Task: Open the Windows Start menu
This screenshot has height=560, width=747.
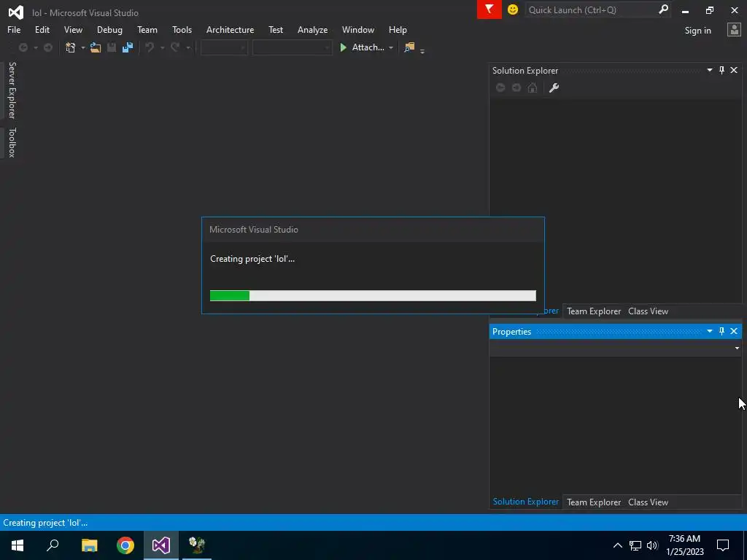Action: 18,545
